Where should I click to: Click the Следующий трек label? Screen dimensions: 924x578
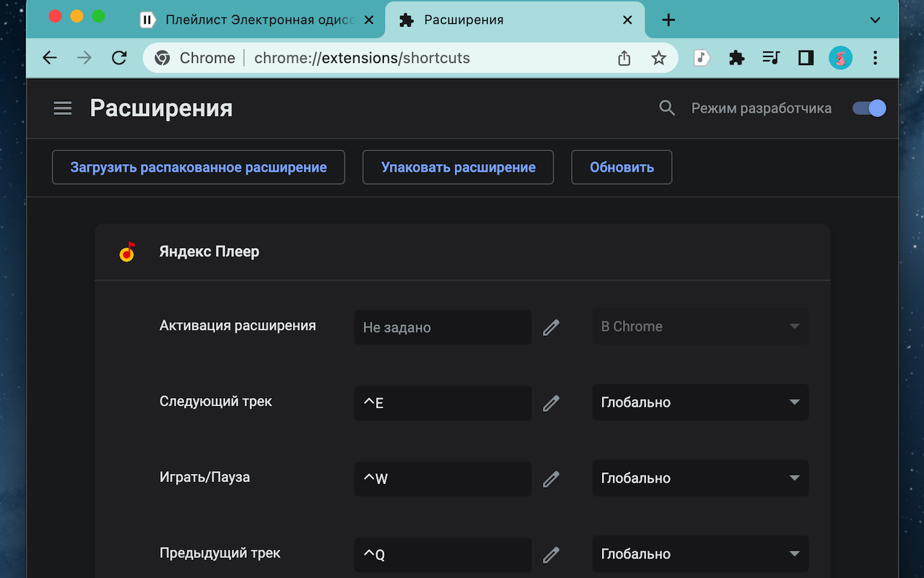coord(216,402)
